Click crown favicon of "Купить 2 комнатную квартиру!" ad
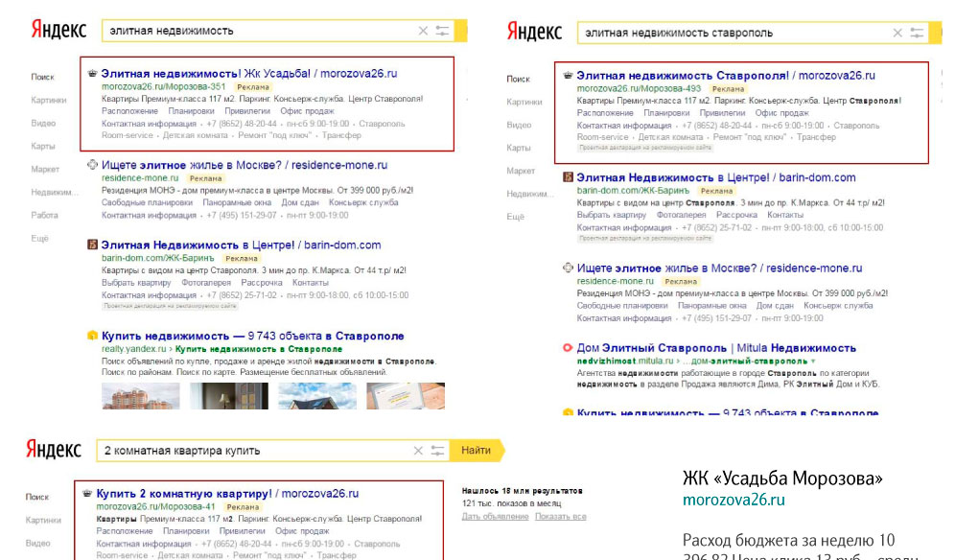Image resolution: width=955 pixels, height=560 pixels. point(87,494)
